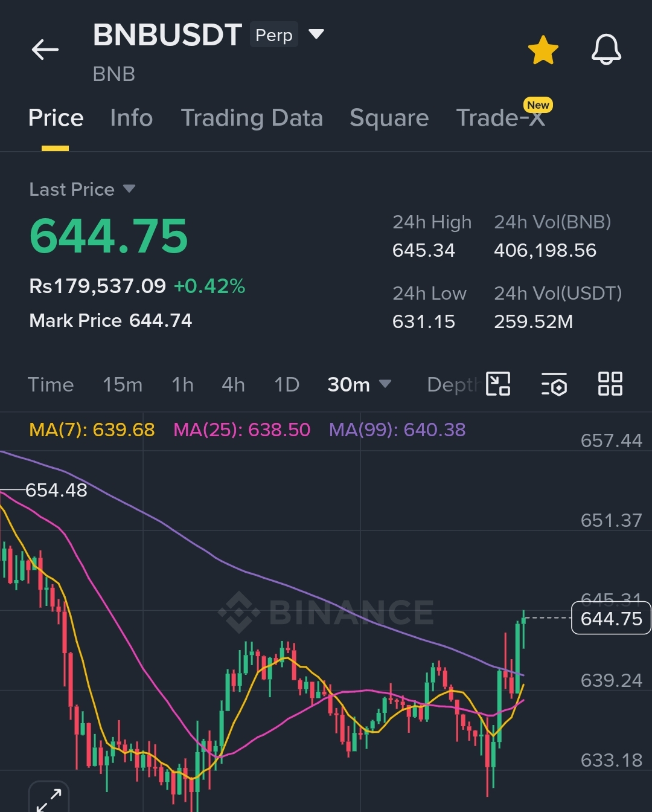Viewport: 652px width, 812px height.
Task: Select the Price tab
Action: pos(56,118)
